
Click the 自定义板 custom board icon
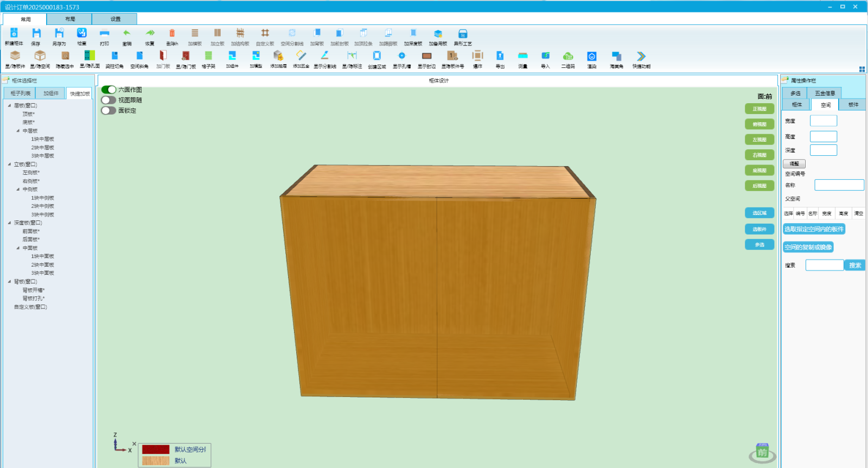[x=265, y=33]
